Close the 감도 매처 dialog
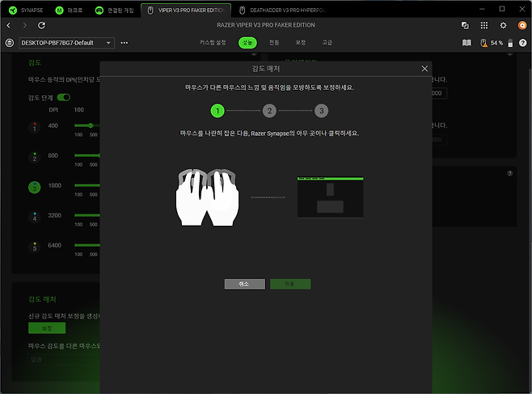 [425, 69]
